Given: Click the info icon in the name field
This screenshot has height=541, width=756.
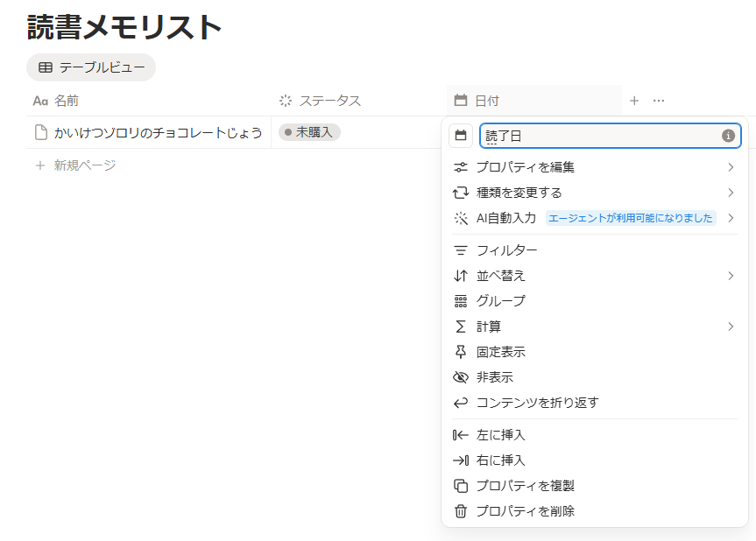Looking at the screenshot, I should point(727,136).
